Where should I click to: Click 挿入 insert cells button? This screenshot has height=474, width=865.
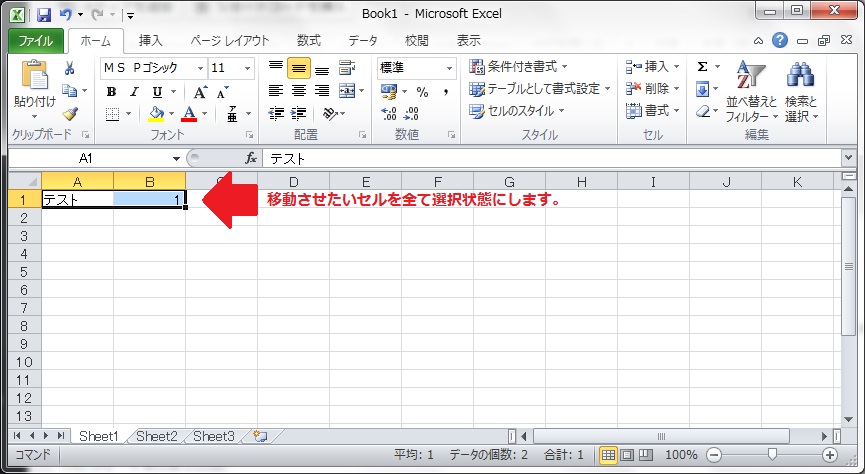click(x=653, y=67)
